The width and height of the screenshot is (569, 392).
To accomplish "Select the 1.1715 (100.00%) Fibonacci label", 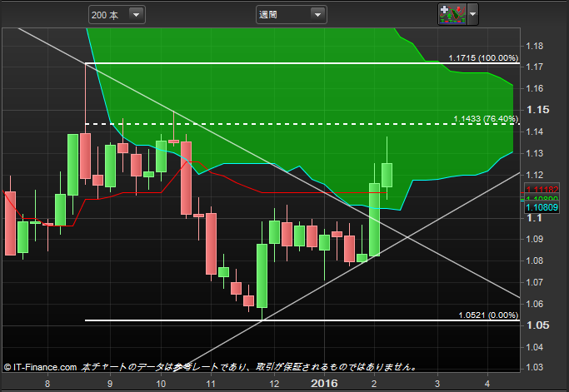I will (x=483, y=58).
